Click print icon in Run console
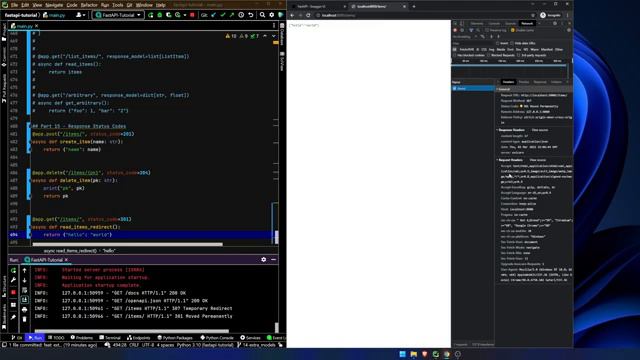This screenshot has height=360, width=640. (x=24, y=309)
